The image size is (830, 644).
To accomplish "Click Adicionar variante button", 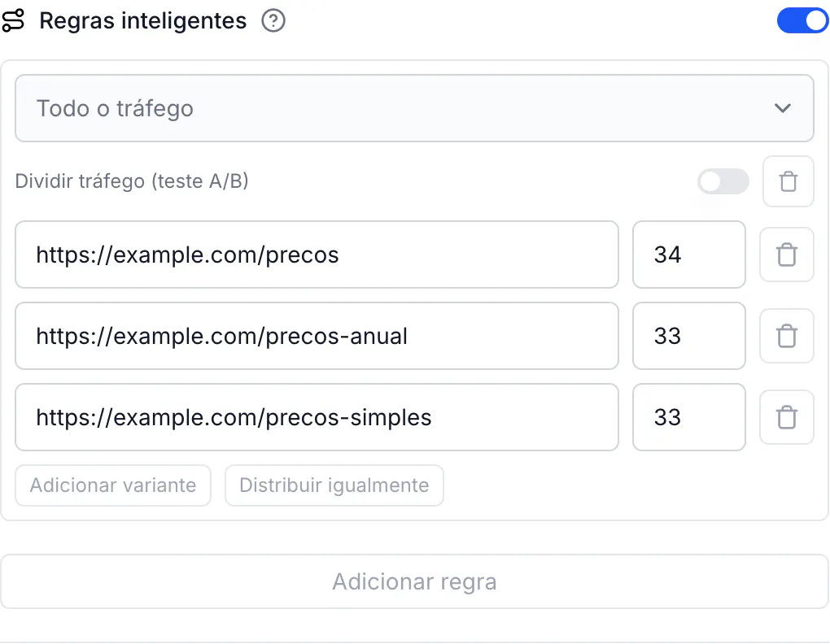I will (x=113, y=485).
